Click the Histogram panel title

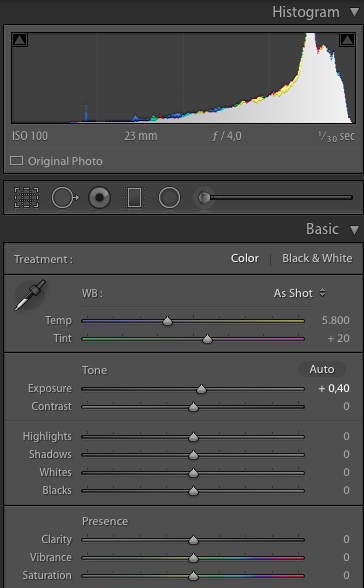click(x=306, y=12)
